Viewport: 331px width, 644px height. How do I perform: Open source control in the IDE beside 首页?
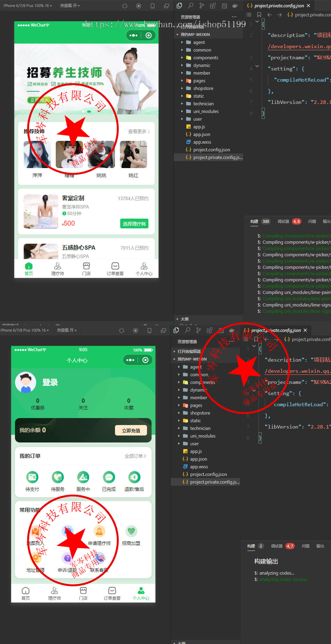(x=202, y=6)
